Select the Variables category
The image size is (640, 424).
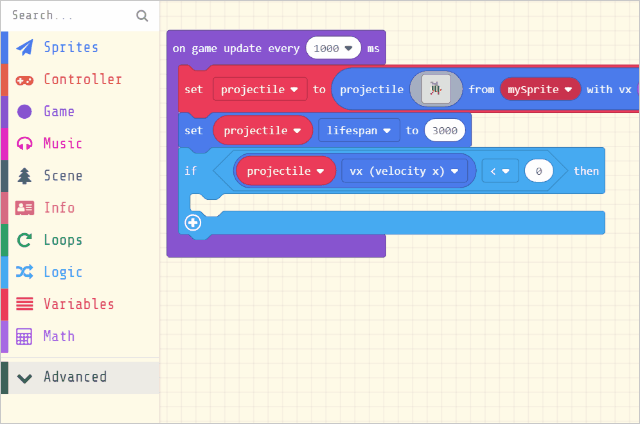point(80,304)
